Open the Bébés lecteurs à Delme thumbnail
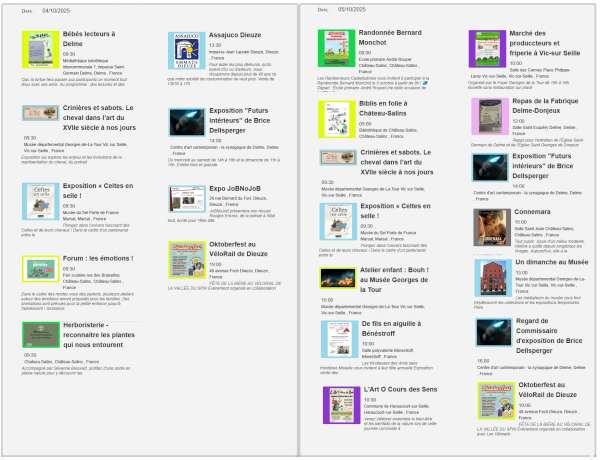 (x=39, y=49)
